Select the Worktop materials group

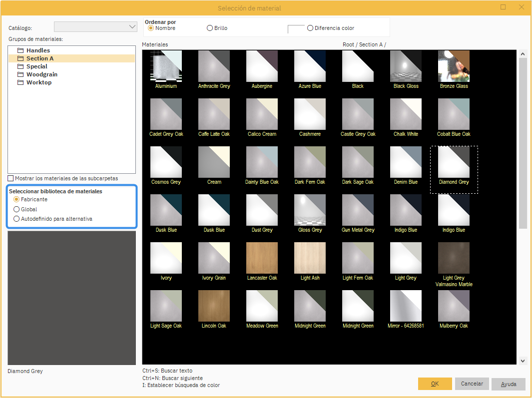pos(38,82)
